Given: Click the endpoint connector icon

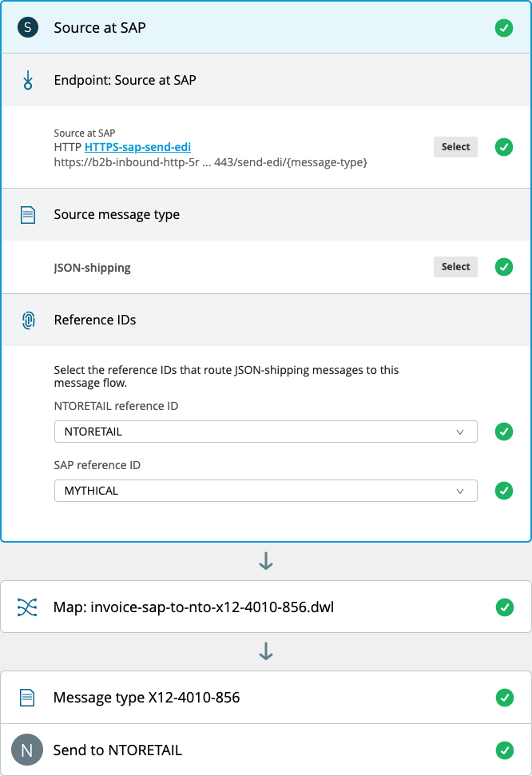Looking at the screenshot, I should coord(28,80).
